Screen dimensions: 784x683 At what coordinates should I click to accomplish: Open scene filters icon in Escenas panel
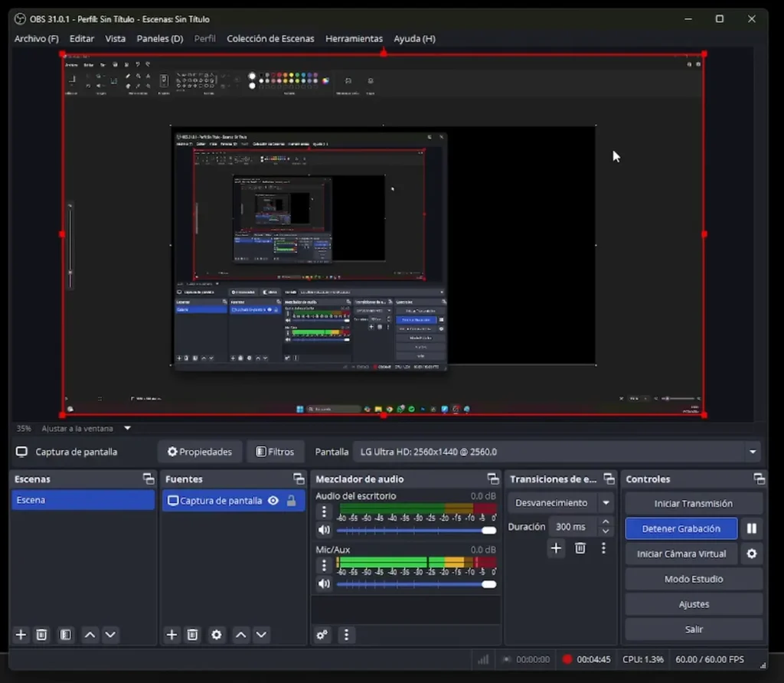[66, 635]
